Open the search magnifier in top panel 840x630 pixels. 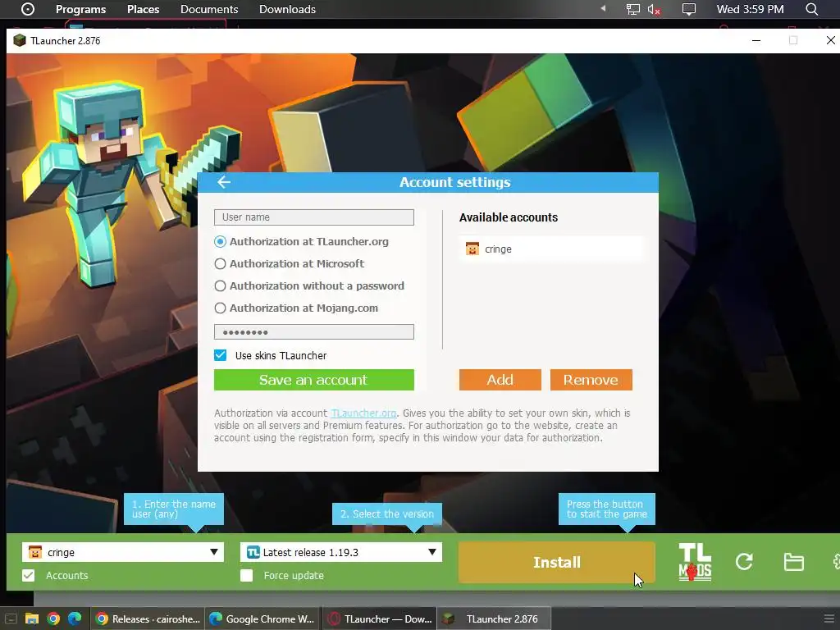click(811, 9)
